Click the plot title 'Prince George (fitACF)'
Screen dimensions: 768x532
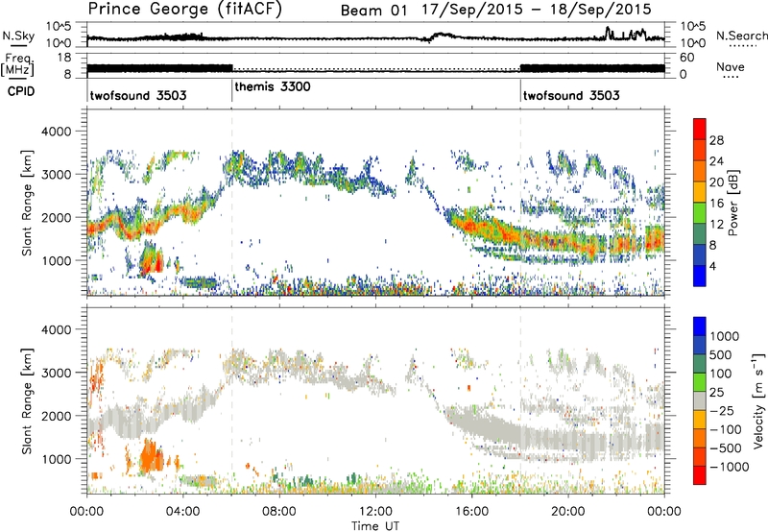tap(185, 9)
